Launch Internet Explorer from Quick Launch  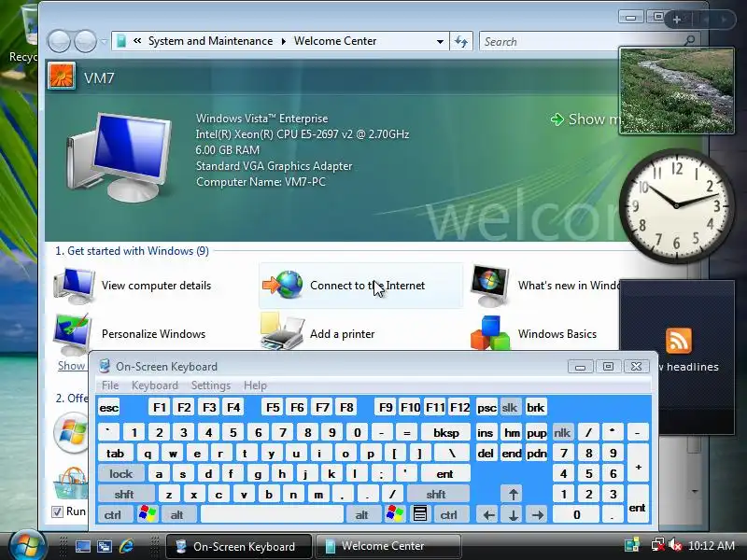click(127, 546)
